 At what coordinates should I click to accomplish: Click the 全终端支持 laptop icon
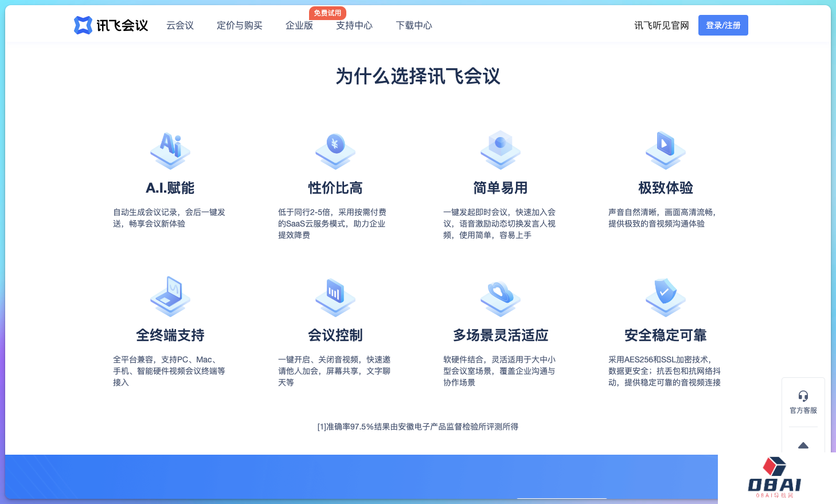point(170,296)
